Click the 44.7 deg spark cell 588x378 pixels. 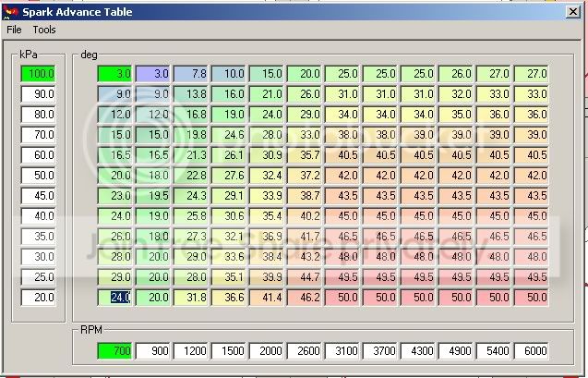tap(304, 277)
